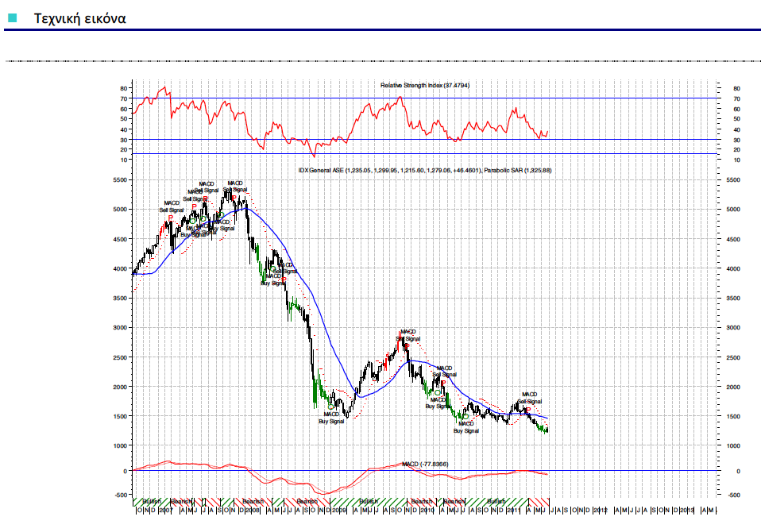761x532 pixels.
Task: Click year label 2009 on the time axis
Action: pyautogui.click(x=339, y=511)
